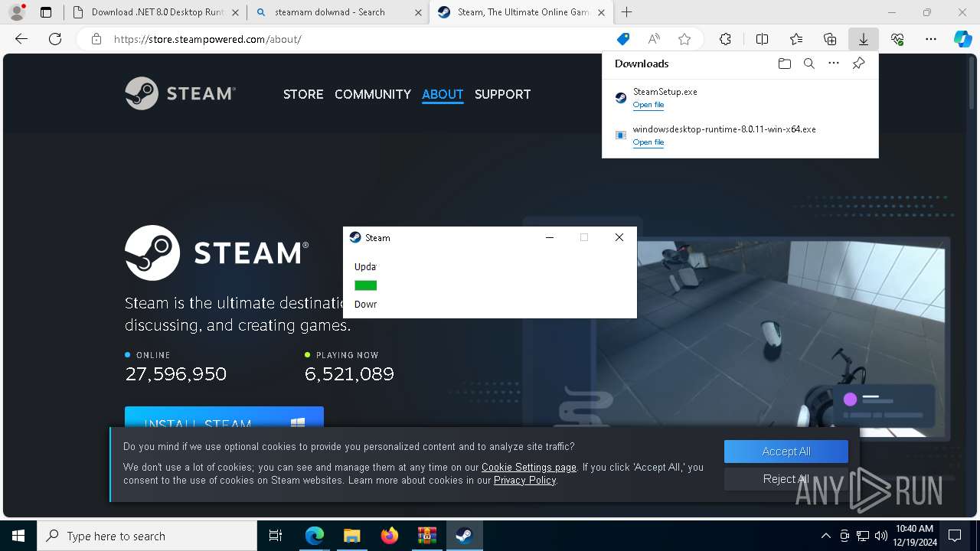Open WinRAR from the taskbar
The height and width of the screenshot is (551, 980).
(426, 536)
